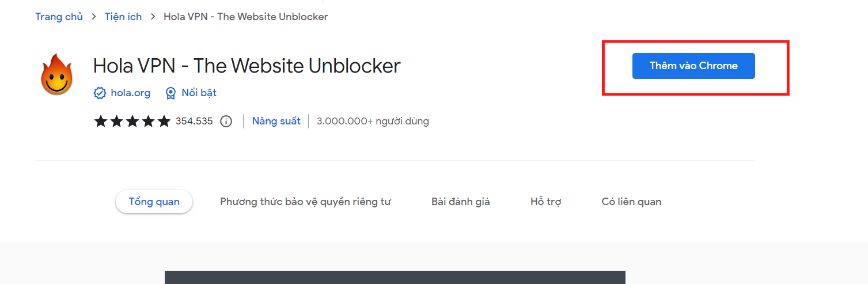Click the featured ribbon badge icon
This screenshot has width=868, height=284.
pos(170,93)
